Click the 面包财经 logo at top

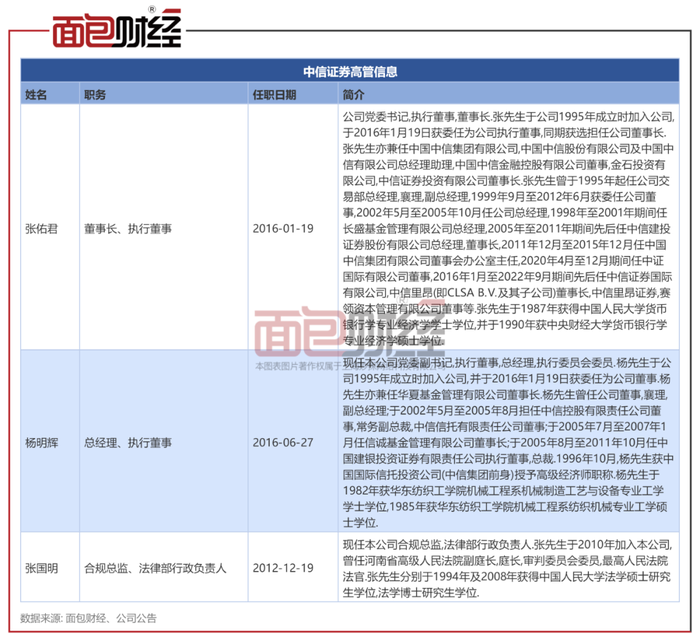pyautogui.click(x=117, y=29)
